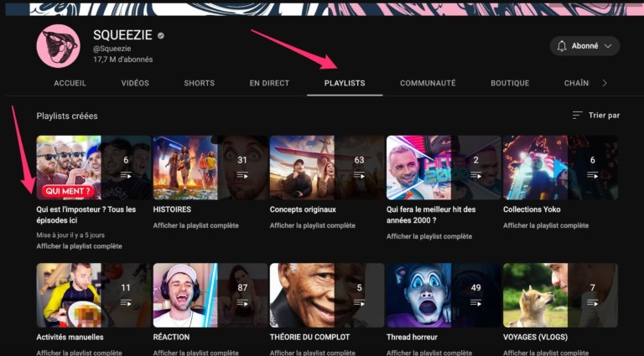Image resolution: width=644 pixels, height=356 pixels.
Task: Open the SHORTS tab
Action: (x=200, y=83)
